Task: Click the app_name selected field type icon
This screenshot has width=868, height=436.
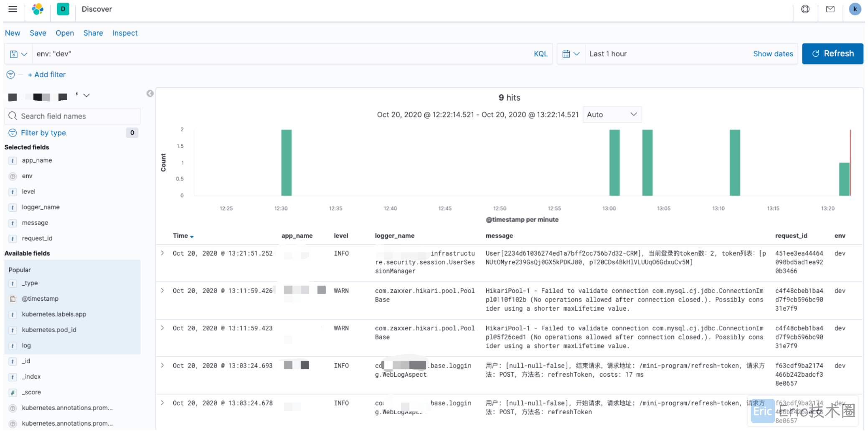Action: click(x=13, y=161)
